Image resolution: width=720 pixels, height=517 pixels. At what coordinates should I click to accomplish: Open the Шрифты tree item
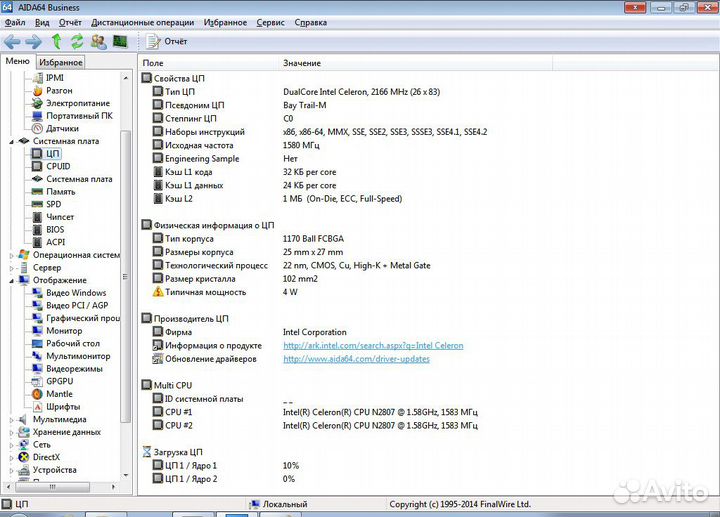(63, 406)
